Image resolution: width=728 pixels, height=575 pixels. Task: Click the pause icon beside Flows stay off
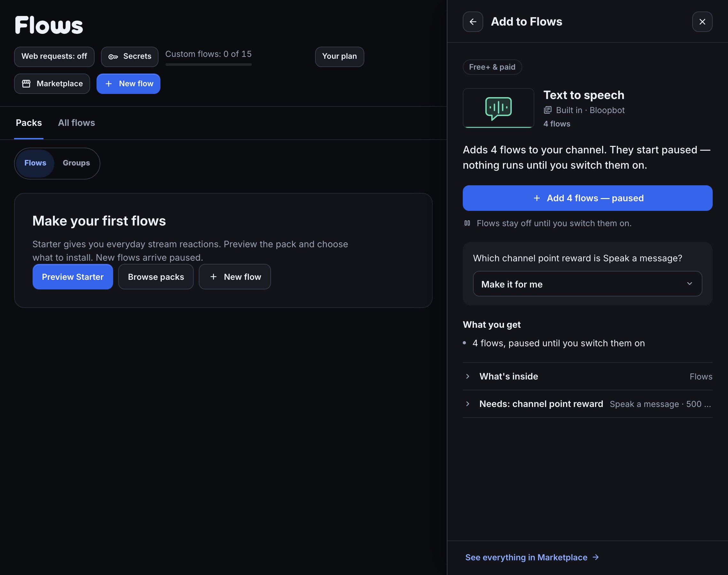click(467, 223)
